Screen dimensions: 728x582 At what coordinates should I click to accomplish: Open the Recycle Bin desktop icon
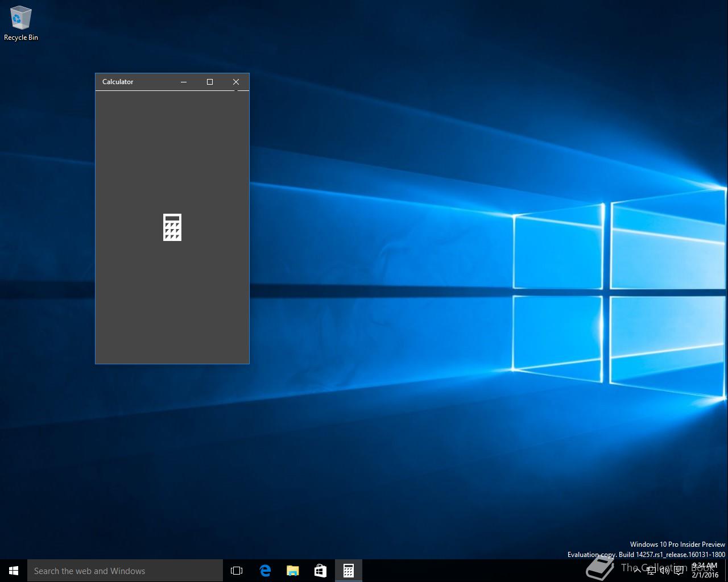(x=21, y=19)
